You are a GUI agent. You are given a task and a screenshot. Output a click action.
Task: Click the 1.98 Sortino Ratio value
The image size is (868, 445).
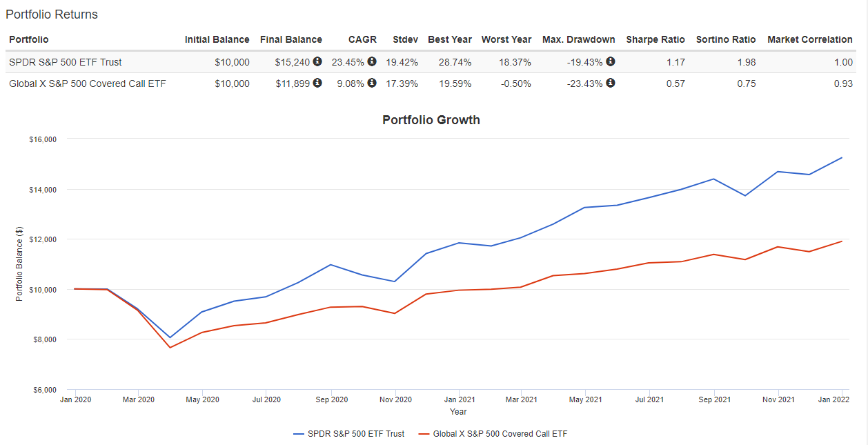[x=747, y=62]
